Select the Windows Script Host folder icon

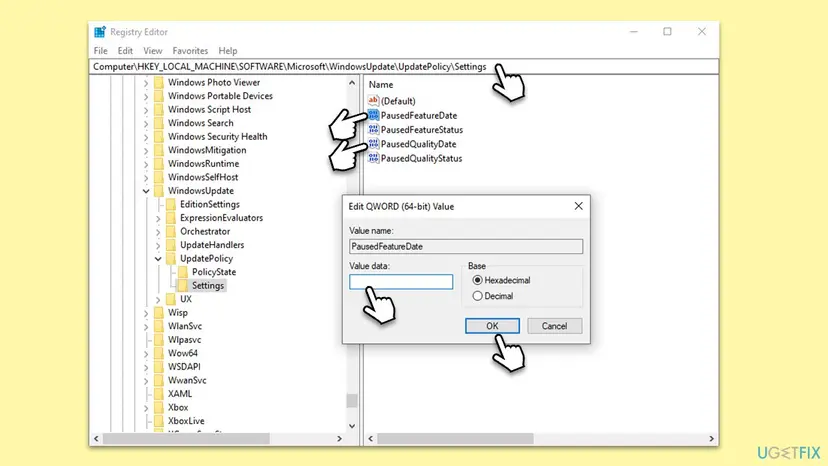[x=159, y=109]
